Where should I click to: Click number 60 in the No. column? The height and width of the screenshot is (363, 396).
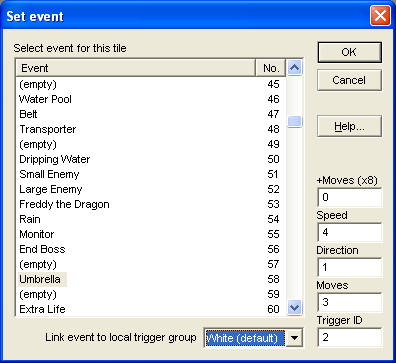click(x=273, y=309)
